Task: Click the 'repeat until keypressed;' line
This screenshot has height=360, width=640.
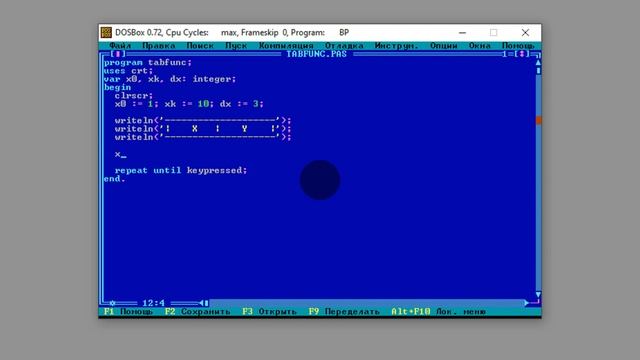Action: tap(181, 170)
